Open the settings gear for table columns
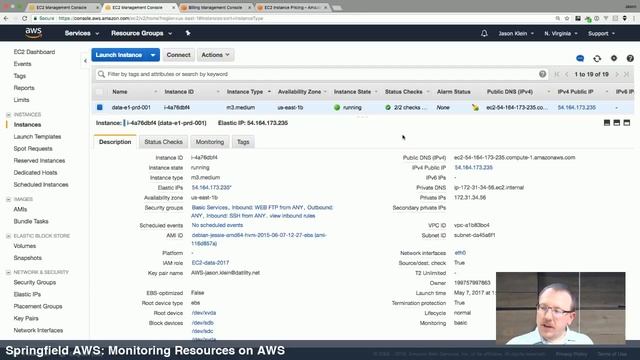This screenshot has height=360, width=640. (x=614, y=58)
